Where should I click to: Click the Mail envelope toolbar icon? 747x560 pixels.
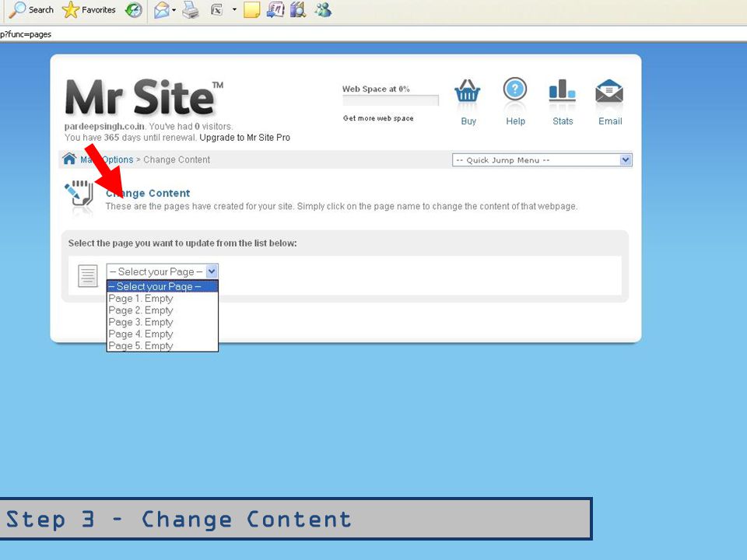point(162,10)
